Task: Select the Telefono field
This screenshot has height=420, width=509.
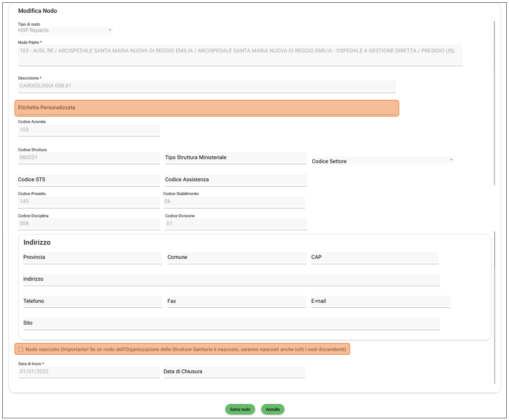Action: tap(92, 301)
